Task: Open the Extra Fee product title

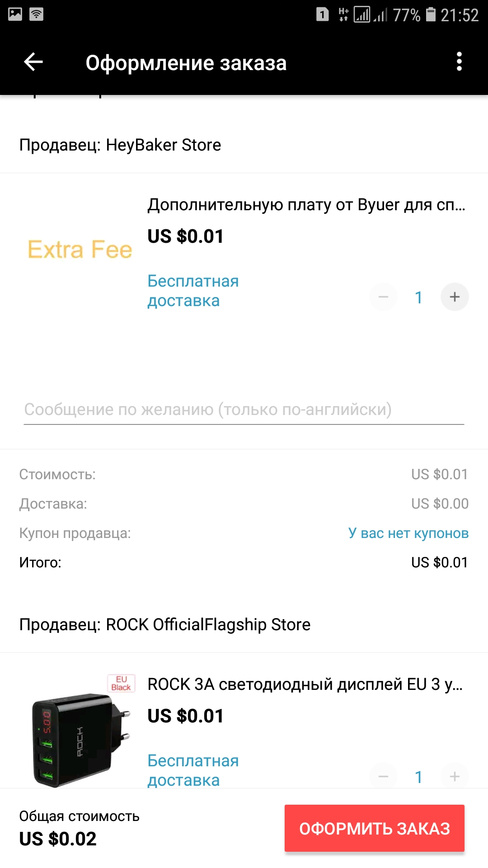Action: pyautogui.click(x=306, y=205)
